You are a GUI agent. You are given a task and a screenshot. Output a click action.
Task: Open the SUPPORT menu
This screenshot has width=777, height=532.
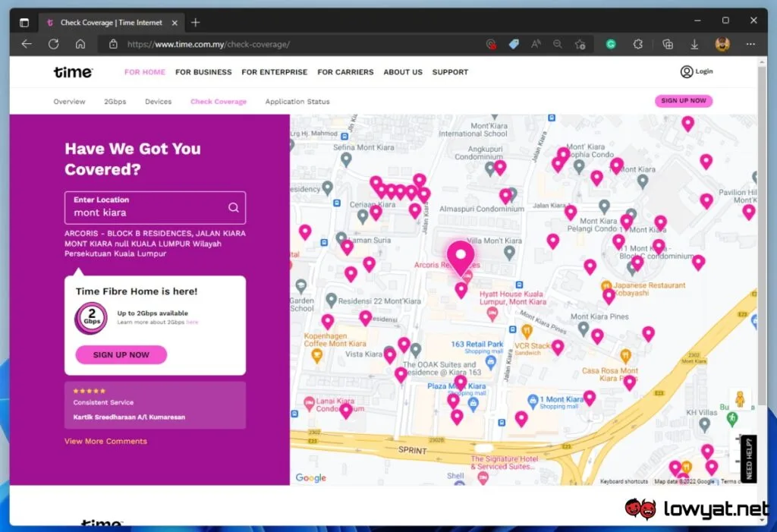(450, 72)
